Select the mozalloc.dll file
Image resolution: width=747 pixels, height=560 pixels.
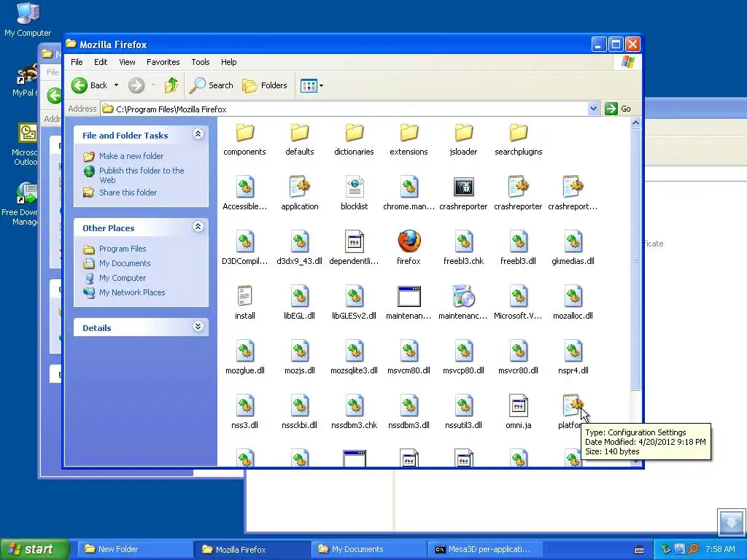pyautogui.click(x=573, y=303)
